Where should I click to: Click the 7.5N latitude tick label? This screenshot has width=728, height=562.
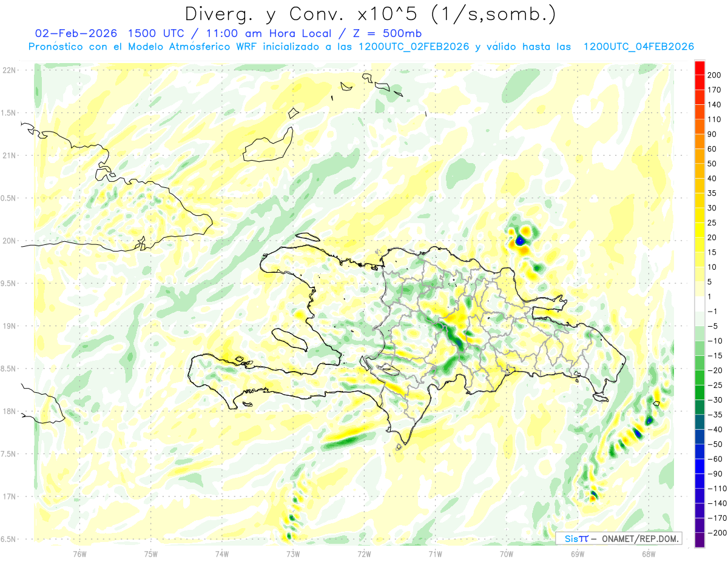(8, 455)
